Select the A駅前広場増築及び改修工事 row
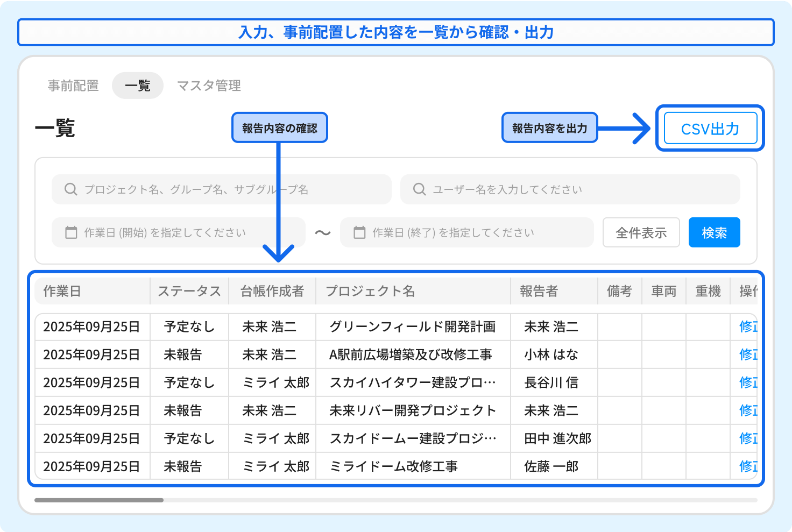This screenshot has width=792, height=532. coord(410,354)
